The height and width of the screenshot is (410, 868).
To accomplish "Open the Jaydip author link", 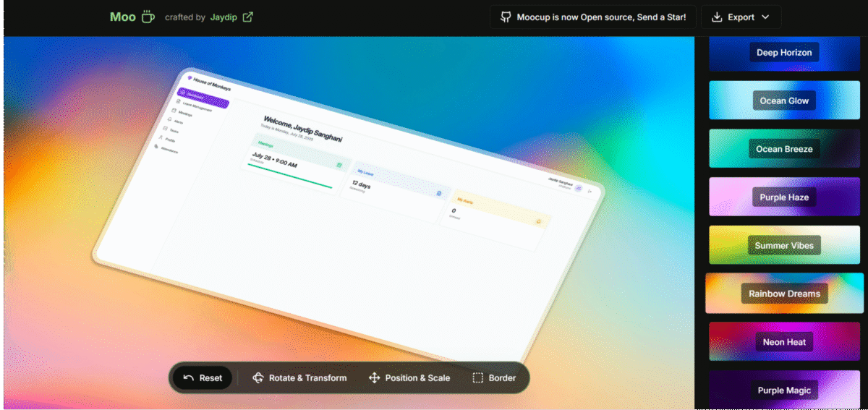I will pos(224,17).
